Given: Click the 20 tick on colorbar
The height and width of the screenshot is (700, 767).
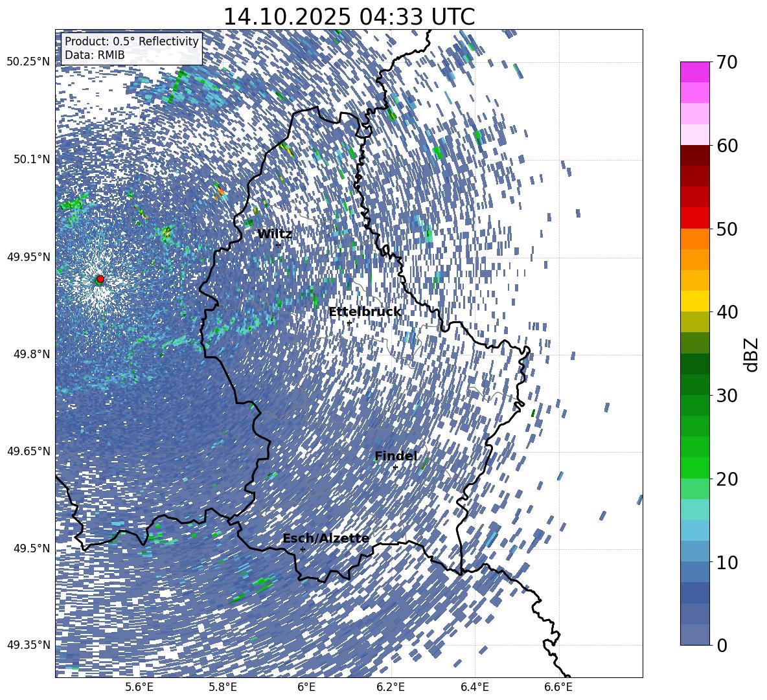Looking at the screenshot, I should click(x=727, y=479).
